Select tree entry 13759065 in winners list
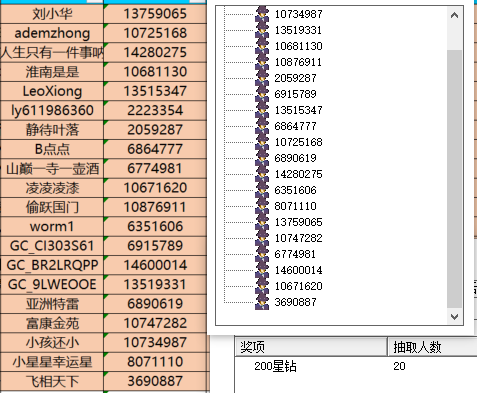The width and height of the screenshot is (477, 393). point(299,222)
